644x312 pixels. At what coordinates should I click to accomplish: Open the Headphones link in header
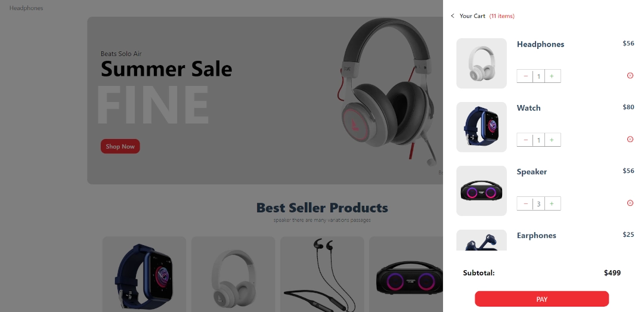point(26,8)
